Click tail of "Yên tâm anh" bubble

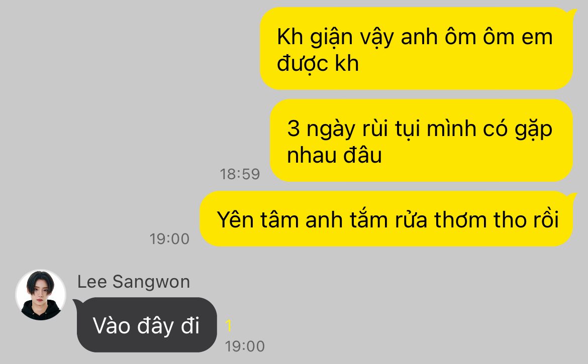click(572, 197)
